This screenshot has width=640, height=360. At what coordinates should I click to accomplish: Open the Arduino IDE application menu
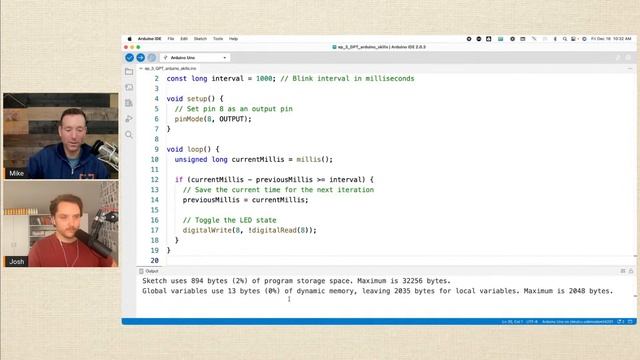(x=149, y=39)
